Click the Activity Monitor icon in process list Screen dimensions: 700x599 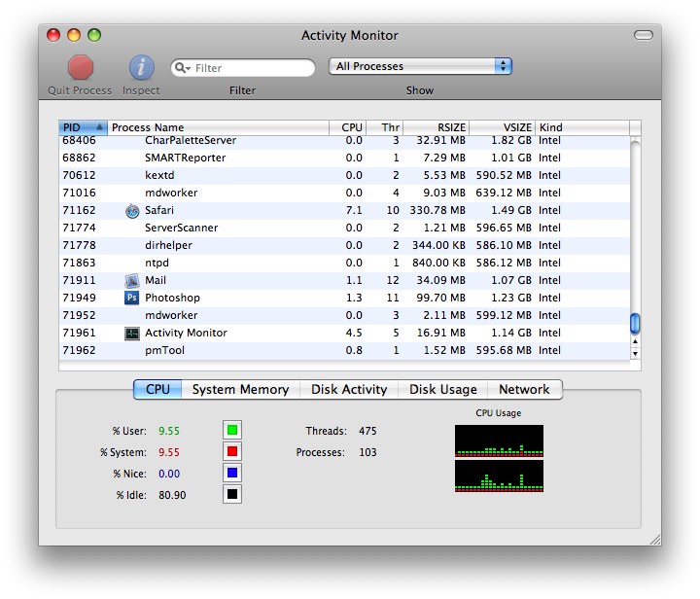(x=131, y=333)
